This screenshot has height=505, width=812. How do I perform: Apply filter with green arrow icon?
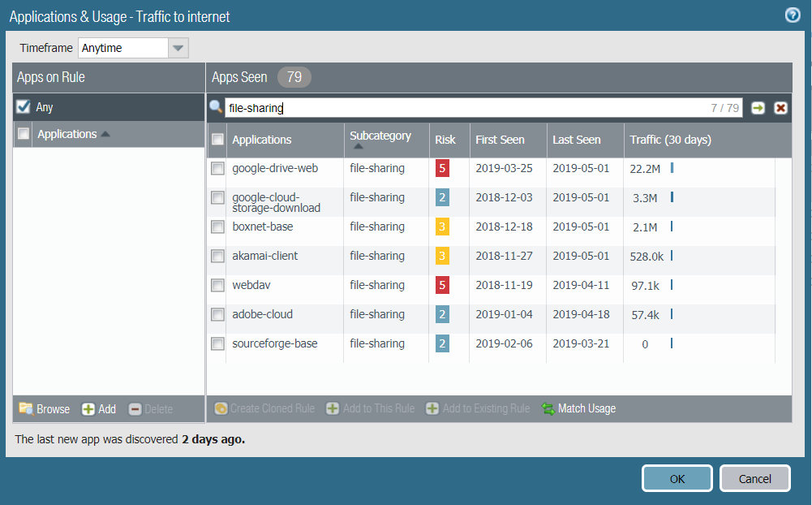[x=758, y=108]
